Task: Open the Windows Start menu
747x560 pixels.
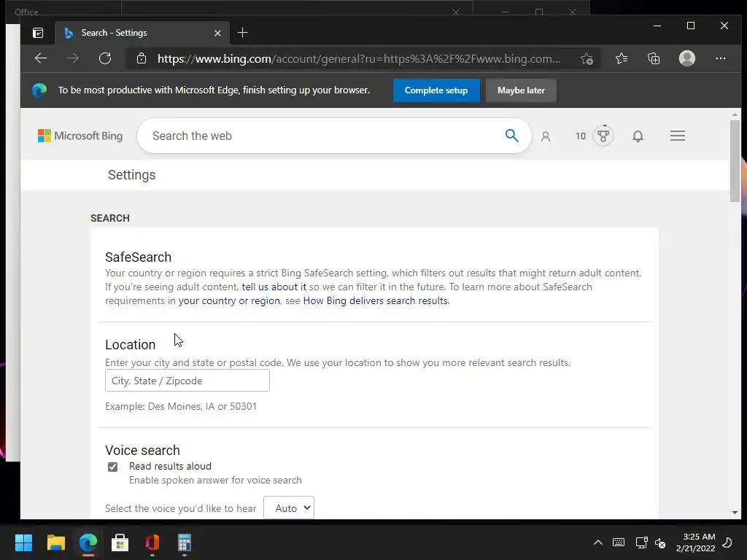Action: click(x=23, y=542)
